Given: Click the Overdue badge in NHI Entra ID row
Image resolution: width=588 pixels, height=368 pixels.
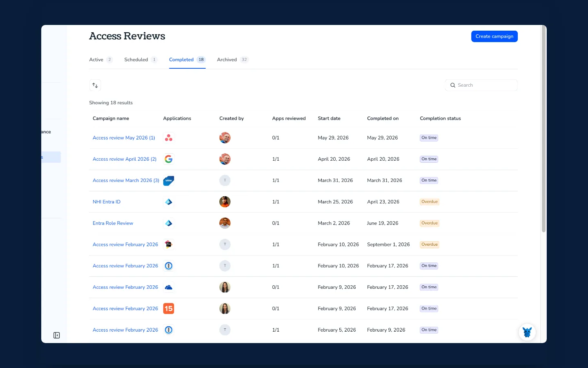Looking at the screenshot, I should click(x=430, y=202).
